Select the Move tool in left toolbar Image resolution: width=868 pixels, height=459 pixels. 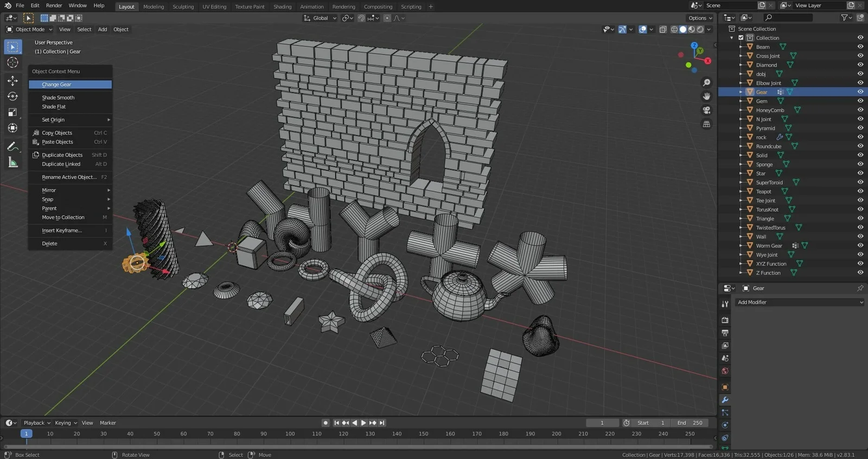coord(12,81)
